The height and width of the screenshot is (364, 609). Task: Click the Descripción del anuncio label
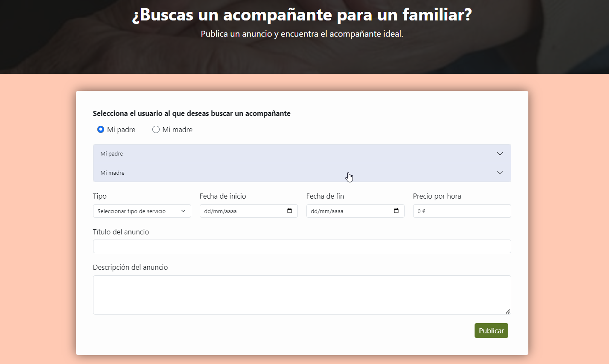[x=130, y=267]
